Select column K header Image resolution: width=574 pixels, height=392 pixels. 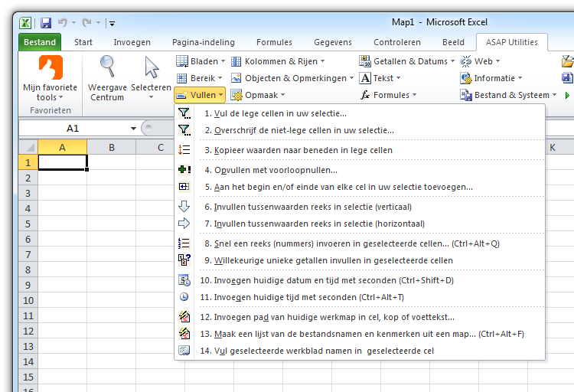click(553, 147)
